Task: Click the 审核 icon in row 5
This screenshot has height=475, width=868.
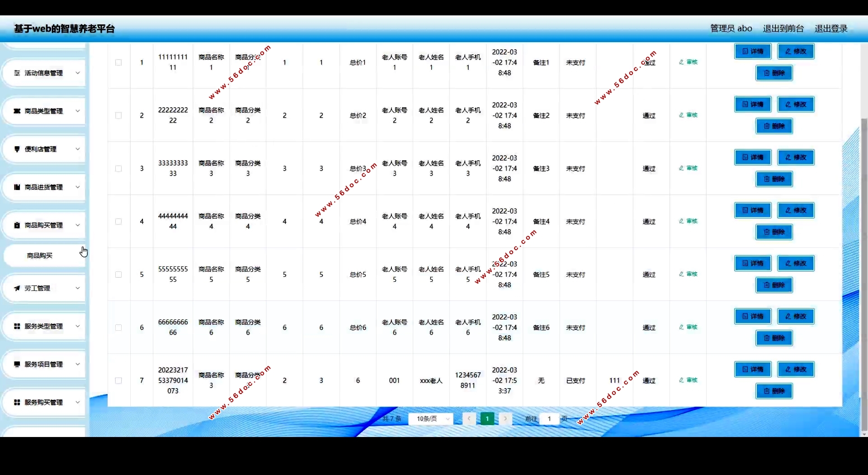Action: coord(681,274)
